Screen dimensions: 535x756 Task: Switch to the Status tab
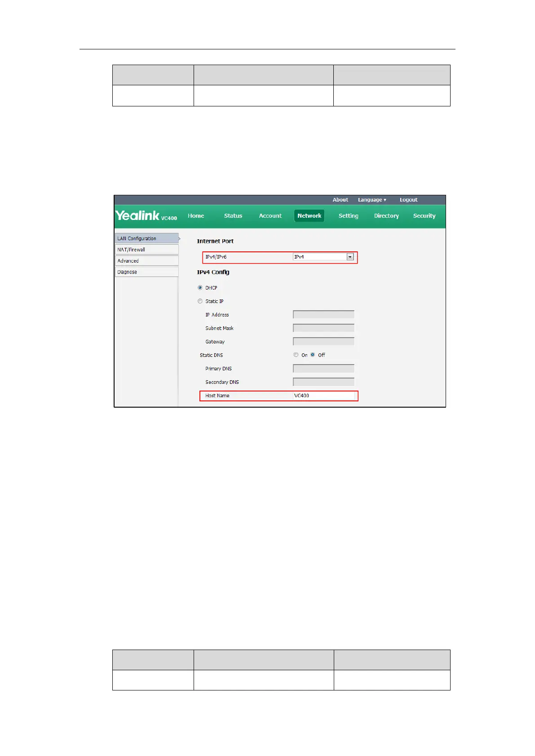[233, 216]
